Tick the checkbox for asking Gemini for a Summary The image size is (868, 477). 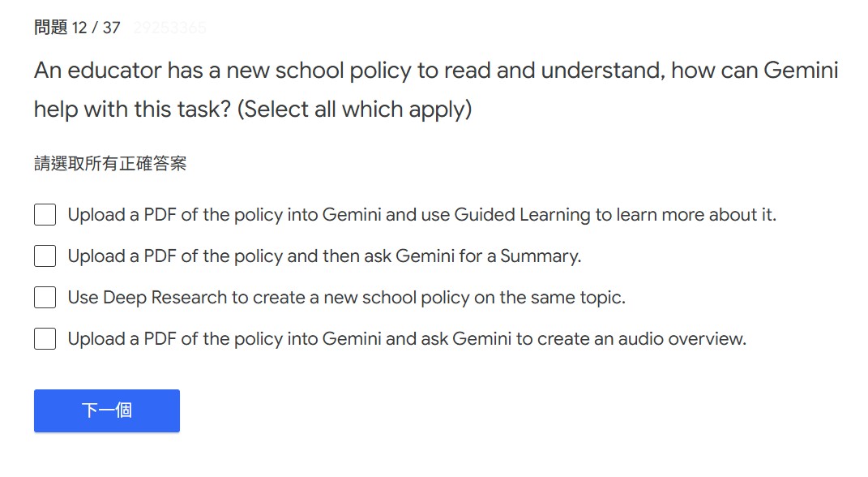[x=45, y=256]
